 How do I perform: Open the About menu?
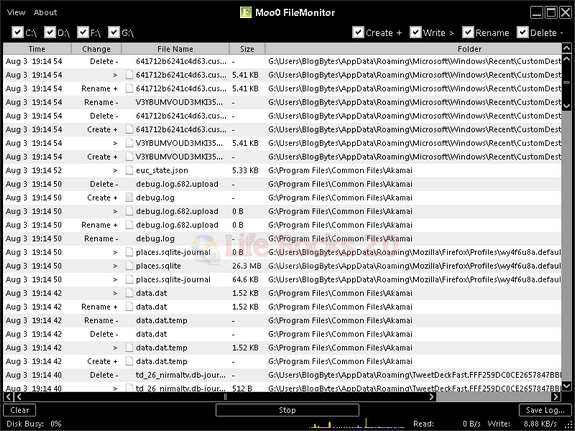point(45,12)
